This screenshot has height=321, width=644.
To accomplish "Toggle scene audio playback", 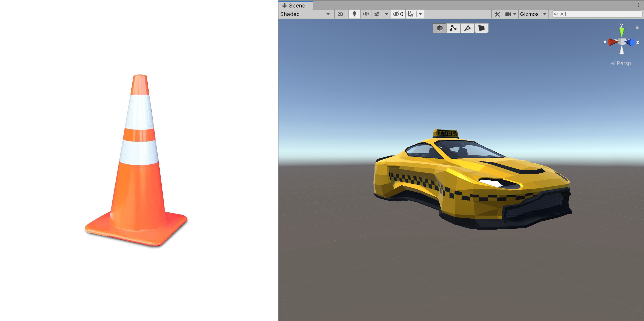I will [x=366, y=14].
